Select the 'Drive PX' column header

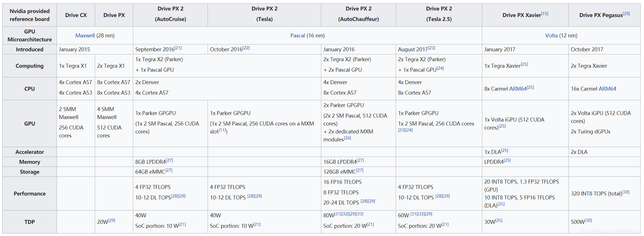click(114, 15)
